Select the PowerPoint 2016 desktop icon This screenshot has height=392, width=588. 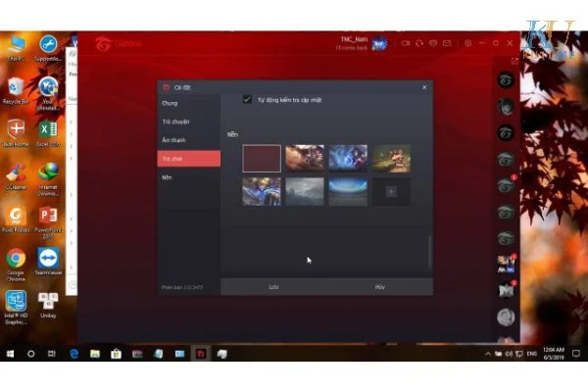pos(48,222)
